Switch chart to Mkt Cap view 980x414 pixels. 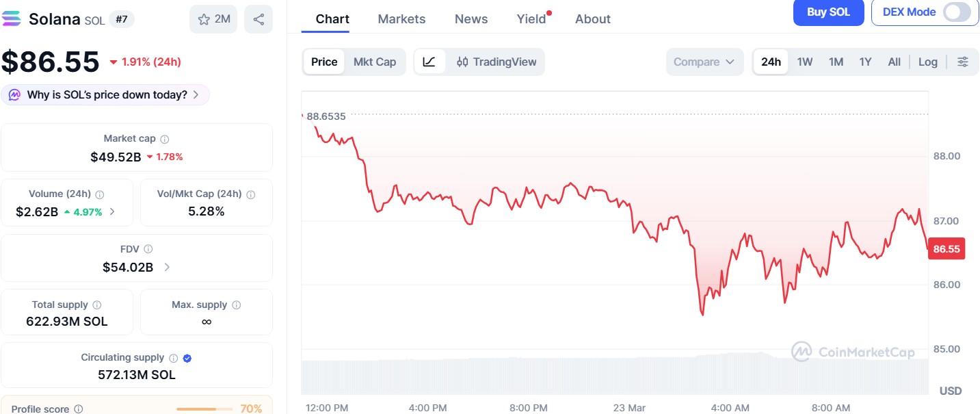tap(375, 62)
